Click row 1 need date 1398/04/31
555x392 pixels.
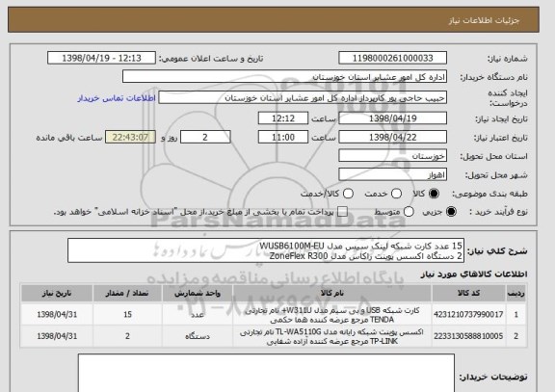57,314
